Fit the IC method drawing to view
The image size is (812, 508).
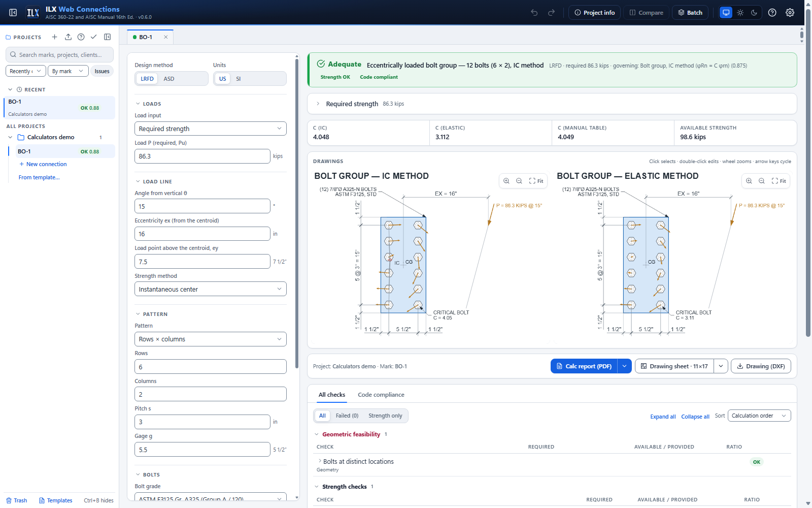[x=536, y=181]
